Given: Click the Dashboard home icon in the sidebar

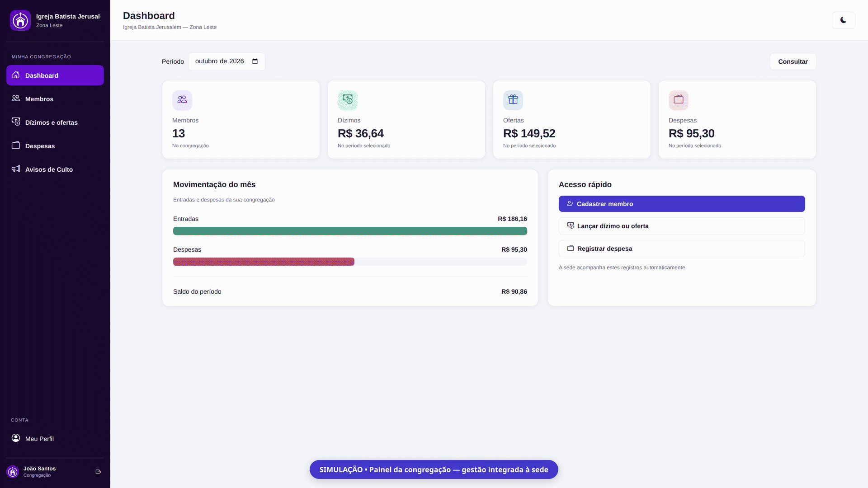Looking at the screenshot, I should click(x=16, y=75).
